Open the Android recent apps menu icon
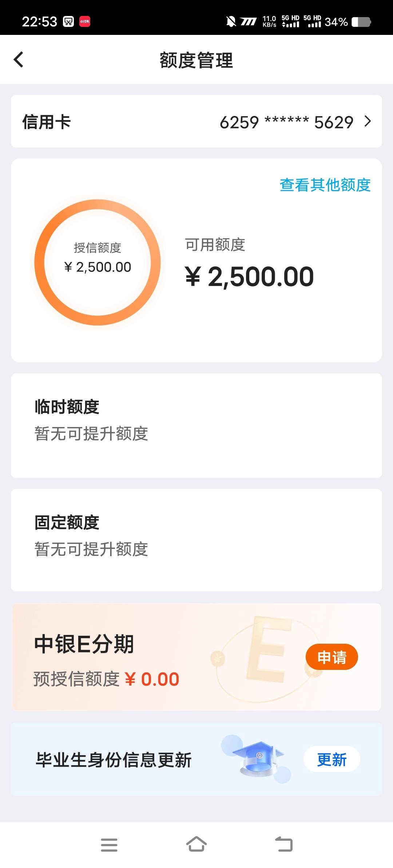393x868 pixels. click(109, 845)
